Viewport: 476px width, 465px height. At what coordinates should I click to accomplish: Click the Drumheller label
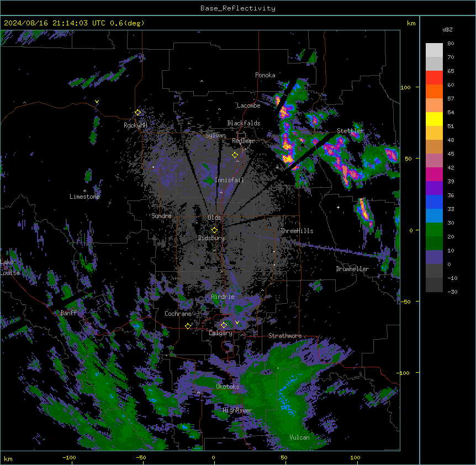352,269
